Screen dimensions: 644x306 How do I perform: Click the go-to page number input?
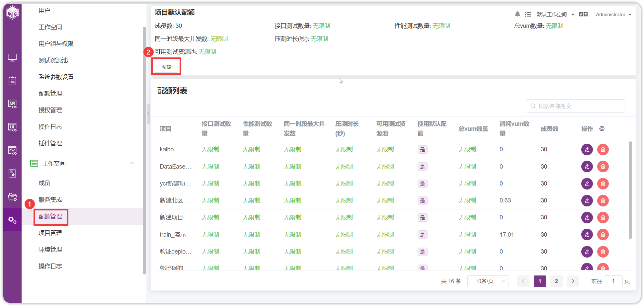(x=613, y=281)
